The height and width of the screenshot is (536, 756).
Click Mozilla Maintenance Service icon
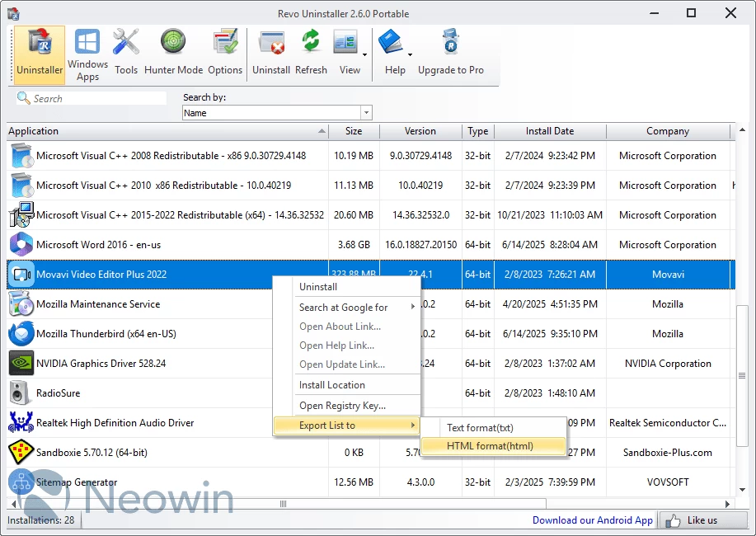pyautogui.click(x=21, y=304)
